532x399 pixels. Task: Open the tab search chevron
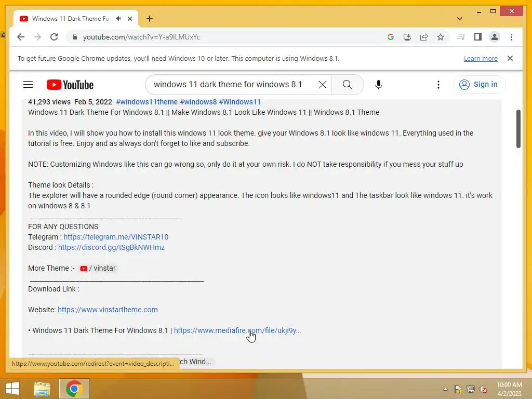(460, 19)
